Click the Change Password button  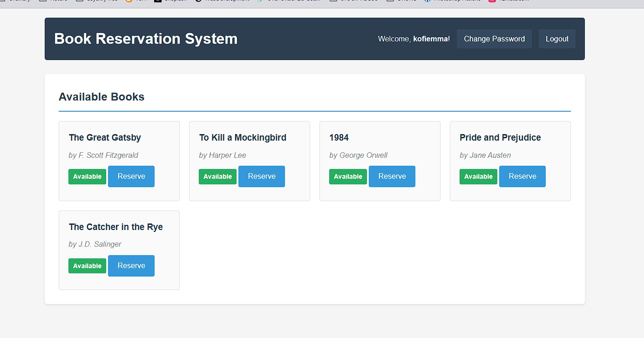[x=494, y=39]
